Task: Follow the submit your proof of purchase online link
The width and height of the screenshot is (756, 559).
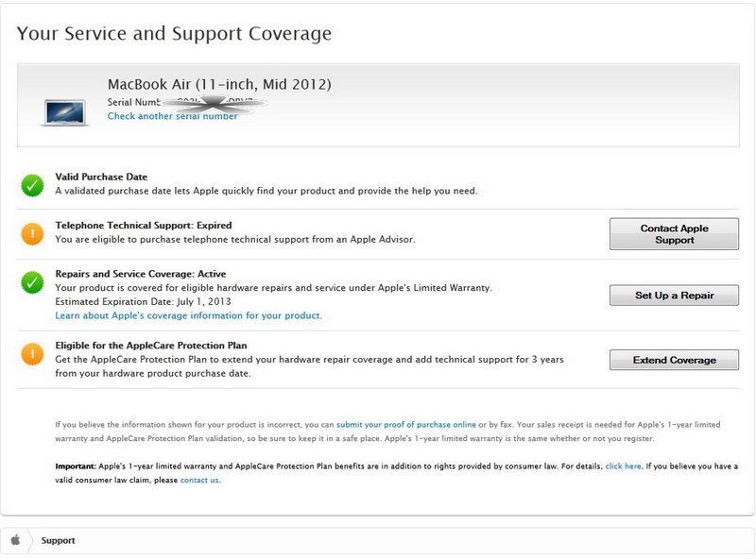Action: coord(406,425)
